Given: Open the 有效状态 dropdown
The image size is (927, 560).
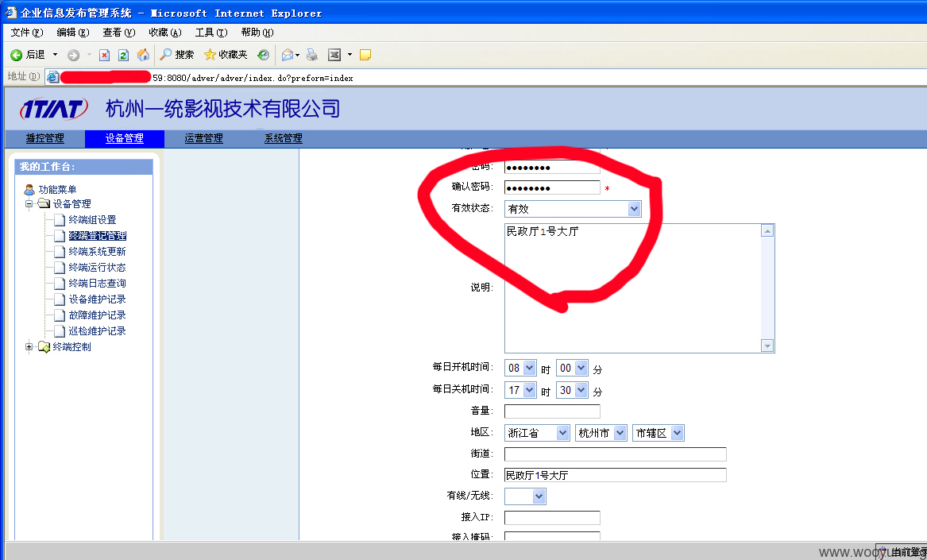Looking at the screenshot, I should [x=573, y=209].
